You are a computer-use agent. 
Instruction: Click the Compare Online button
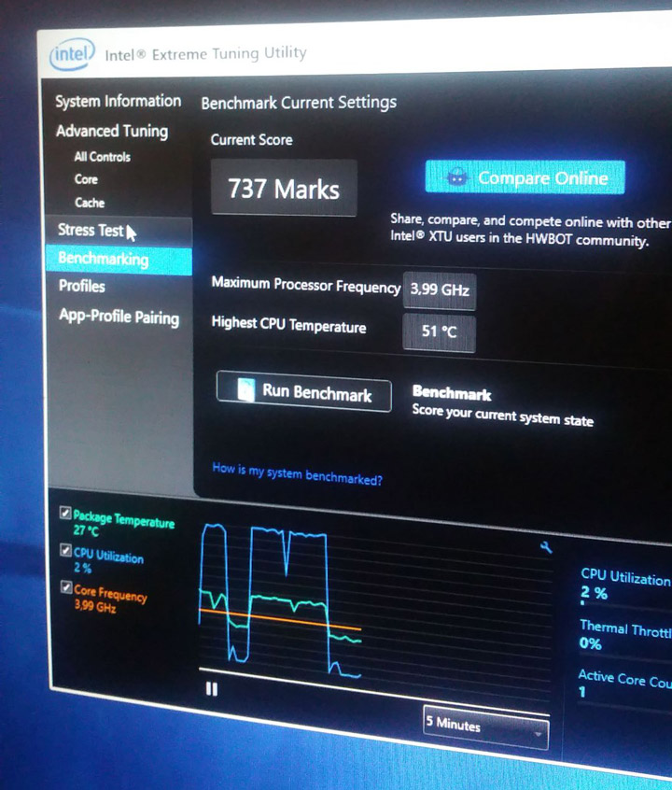(525, 177)
